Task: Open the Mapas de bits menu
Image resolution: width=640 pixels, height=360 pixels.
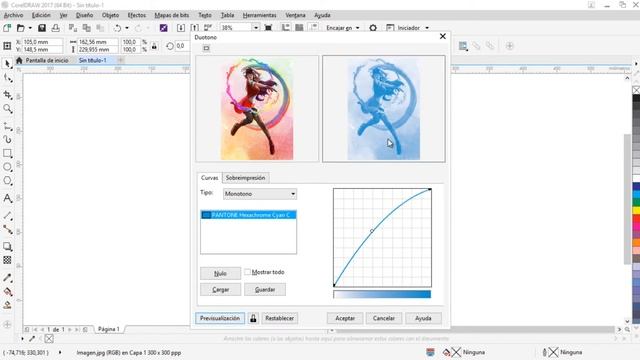Action: pyautogui.click(x=171, y=15)
